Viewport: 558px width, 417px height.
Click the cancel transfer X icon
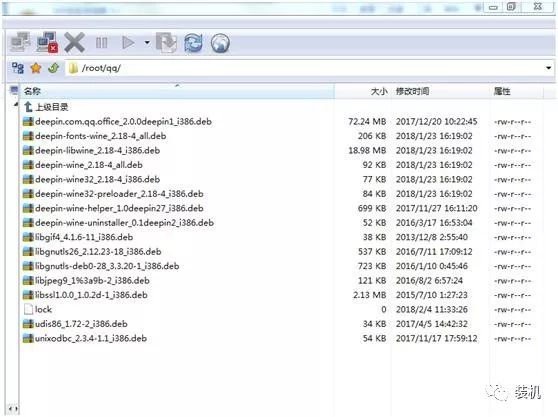pyautogui.click(x=74, y=43)
